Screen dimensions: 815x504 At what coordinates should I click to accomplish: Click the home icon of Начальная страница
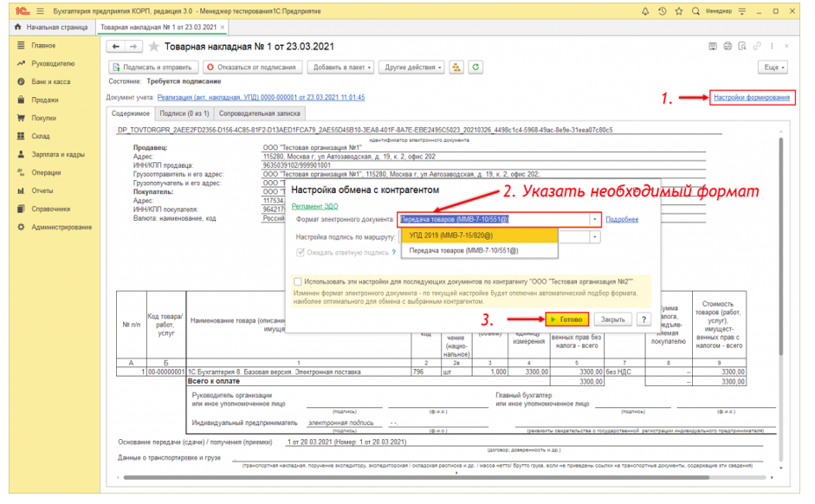click(x=18, y=27)
